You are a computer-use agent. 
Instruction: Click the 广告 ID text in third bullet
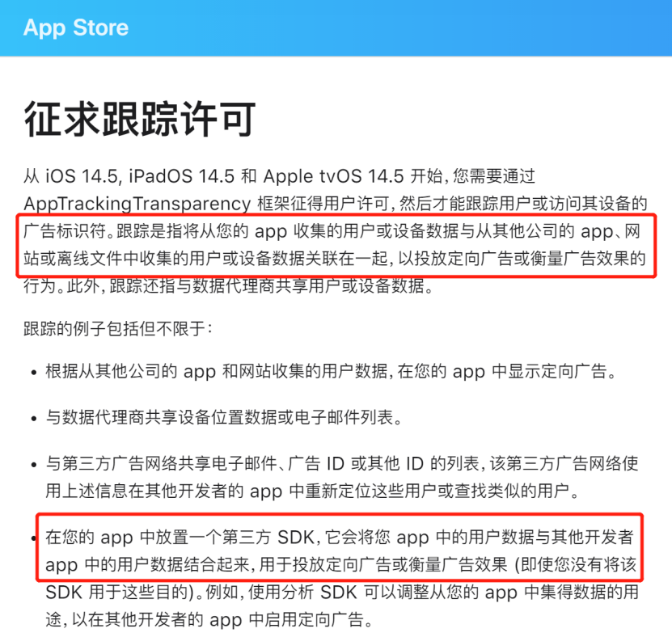pyautogui.click(x=316, y=463)
